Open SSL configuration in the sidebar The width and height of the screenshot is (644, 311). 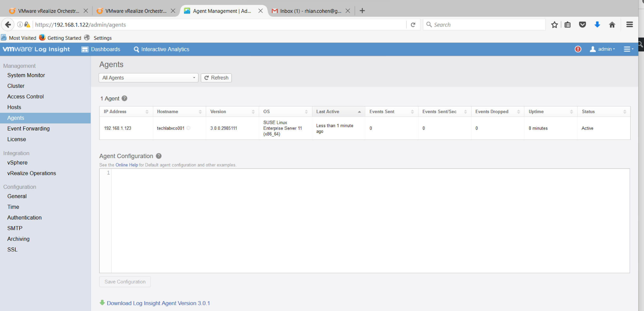12,249
